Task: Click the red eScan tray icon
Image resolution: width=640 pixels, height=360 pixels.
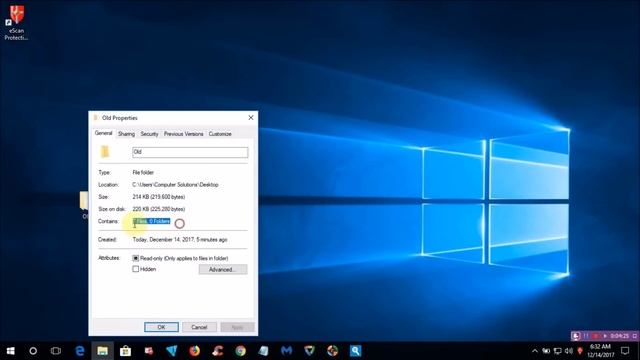Action: (580, 351)
